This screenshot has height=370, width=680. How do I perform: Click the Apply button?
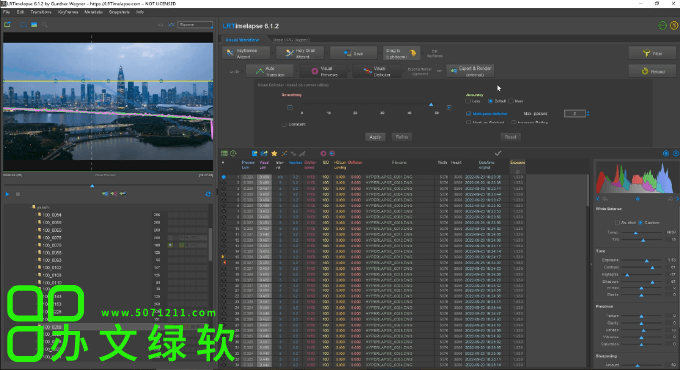click(x=375, y=137)
